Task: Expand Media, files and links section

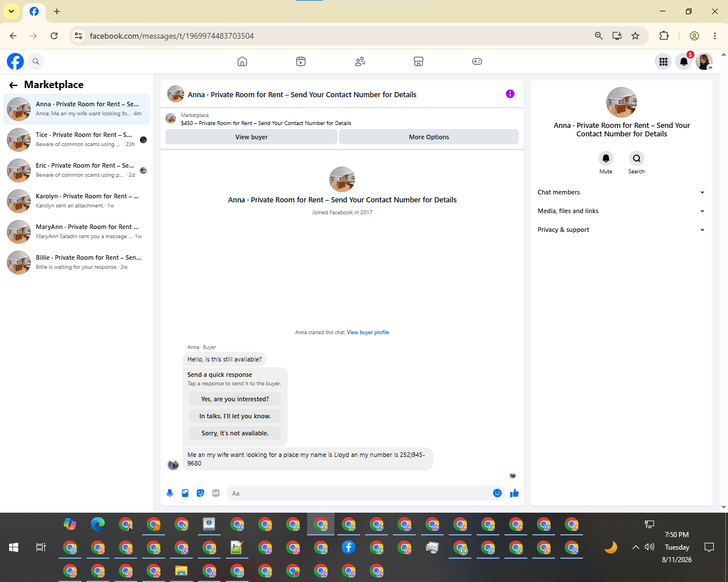Action: pos(621,211)
